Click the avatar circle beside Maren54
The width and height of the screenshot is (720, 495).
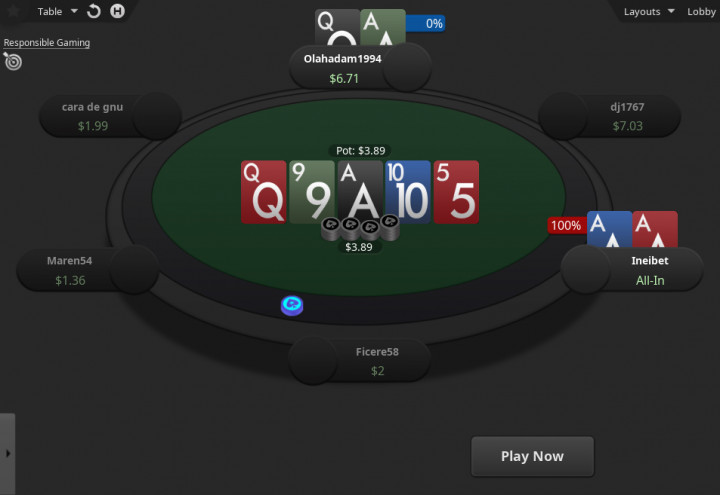point(135,270)
